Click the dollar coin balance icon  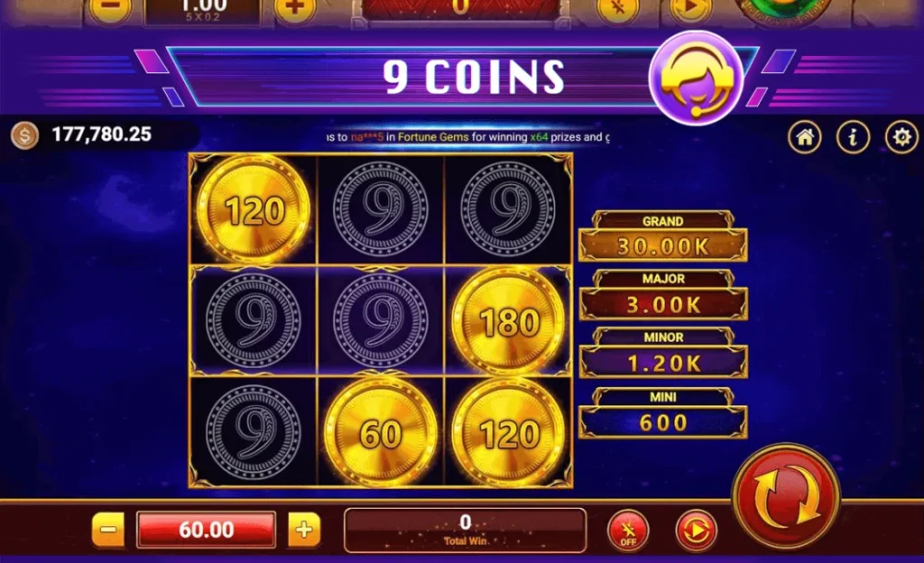[x=24, y=135]
